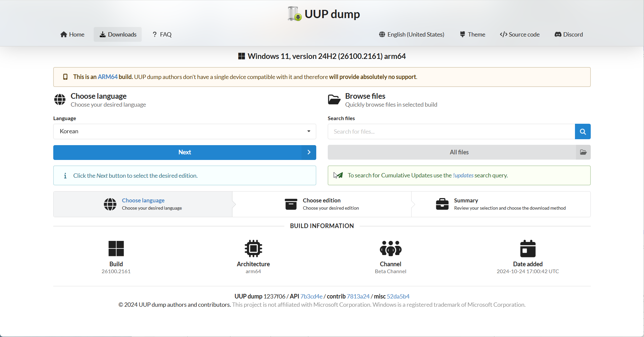The width and height of the screenshot is (644, 337).
Task: Open the Home menu item
Action: (x=72, y=34)
